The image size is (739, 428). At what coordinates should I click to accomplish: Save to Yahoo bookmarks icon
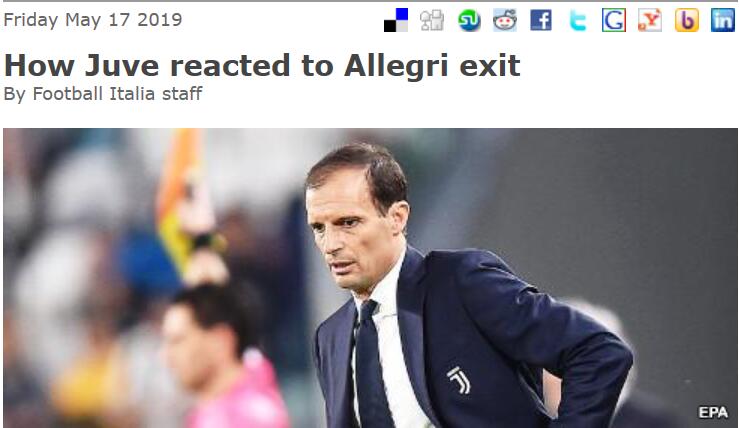650,20
